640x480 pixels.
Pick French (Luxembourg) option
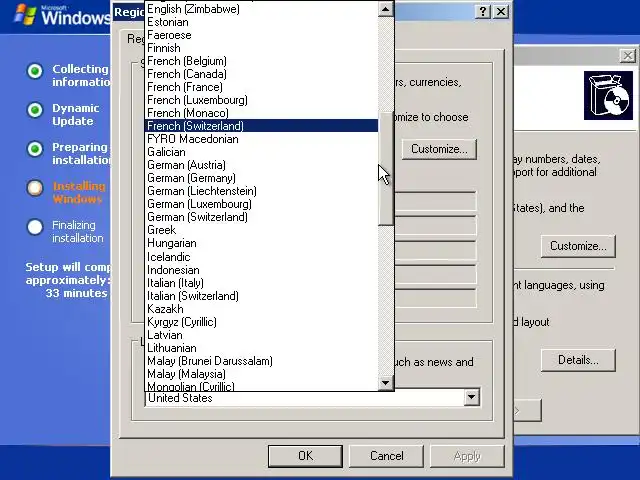click(x=261, y=100)
